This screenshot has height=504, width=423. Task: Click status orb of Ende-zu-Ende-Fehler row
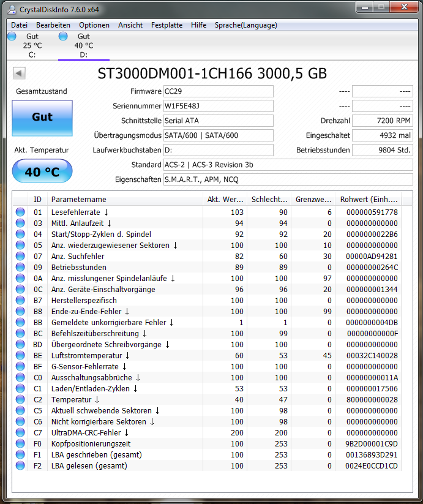pyautogui.click(x=20, y=312)
